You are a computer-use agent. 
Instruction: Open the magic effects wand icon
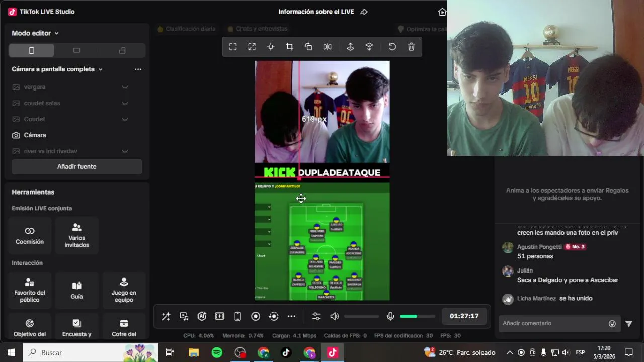(166, 316)
